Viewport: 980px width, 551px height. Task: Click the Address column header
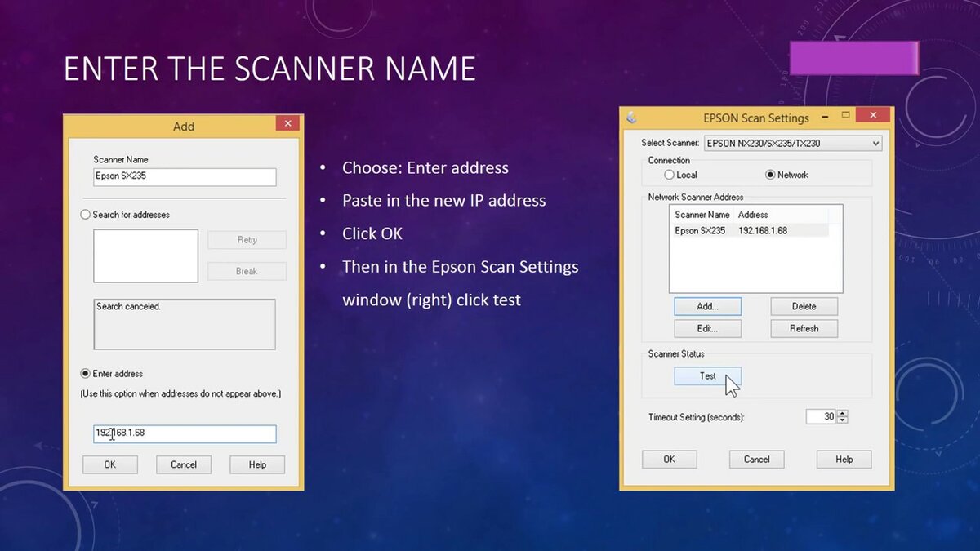click(781, 215)
